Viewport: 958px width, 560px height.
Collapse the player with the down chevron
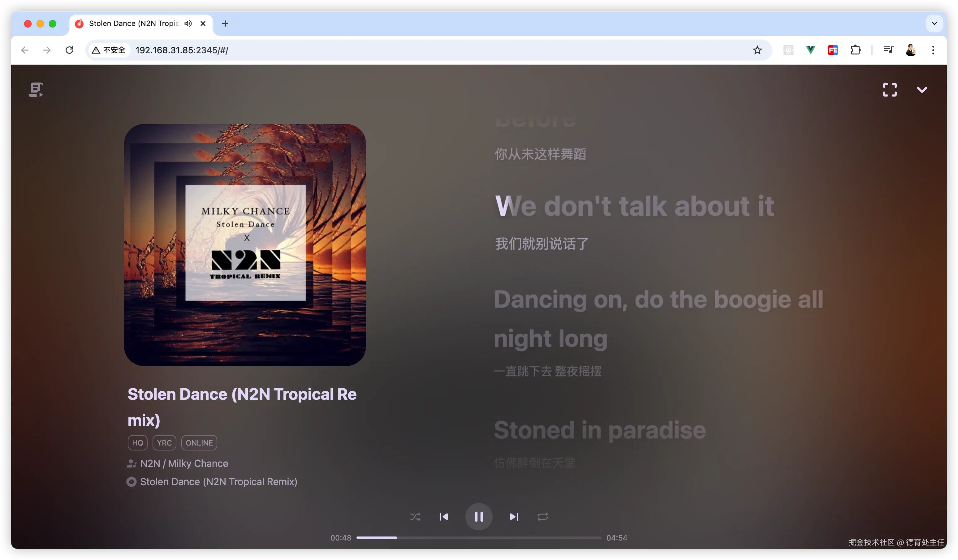pos(922,90)
